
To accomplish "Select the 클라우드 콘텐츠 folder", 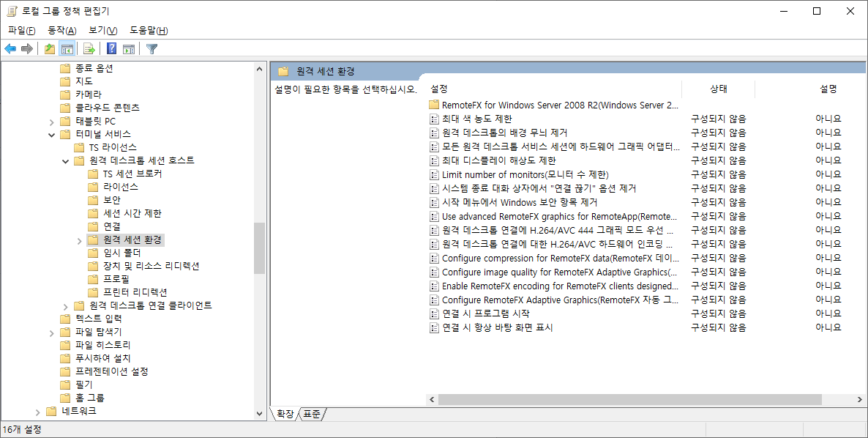I will [x=108, y=108].
